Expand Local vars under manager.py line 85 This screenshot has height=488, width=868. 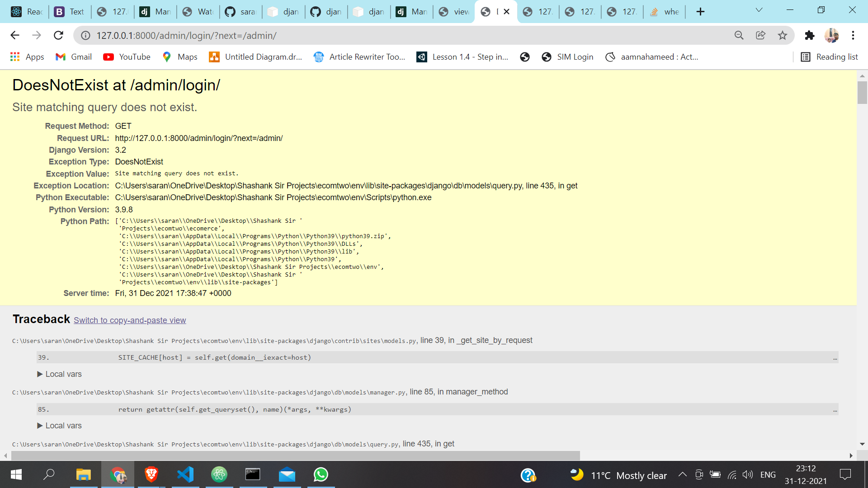[59, 426]
